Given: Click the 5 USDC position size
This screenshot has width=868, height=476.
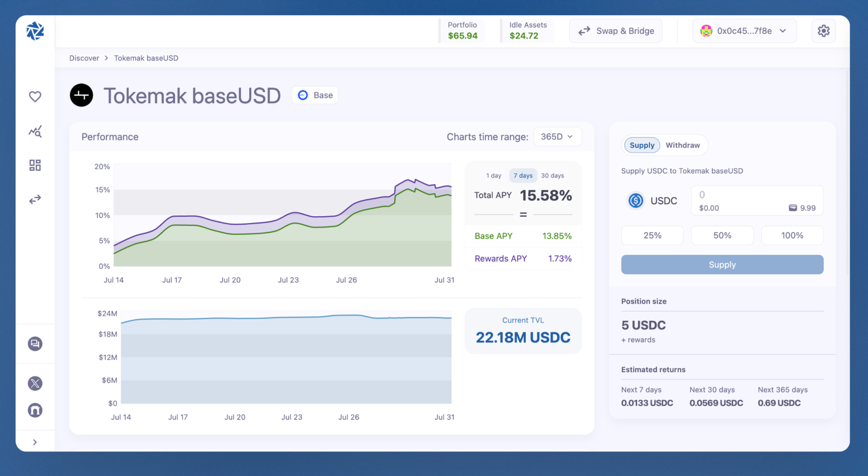Looking at the screenshot, I should point(643,325).
